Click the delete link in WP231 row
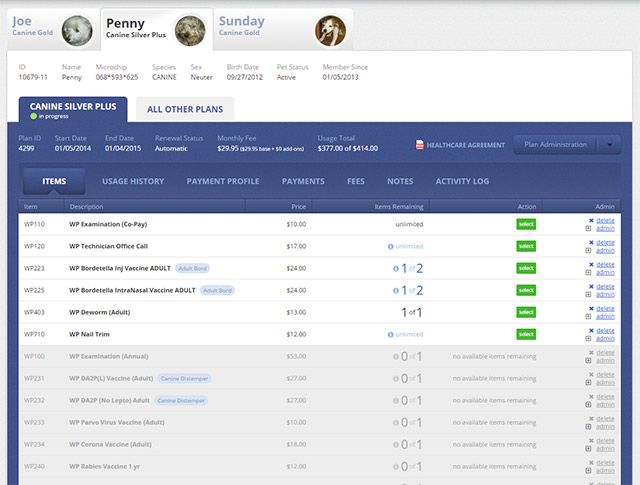 pos(605,375)
